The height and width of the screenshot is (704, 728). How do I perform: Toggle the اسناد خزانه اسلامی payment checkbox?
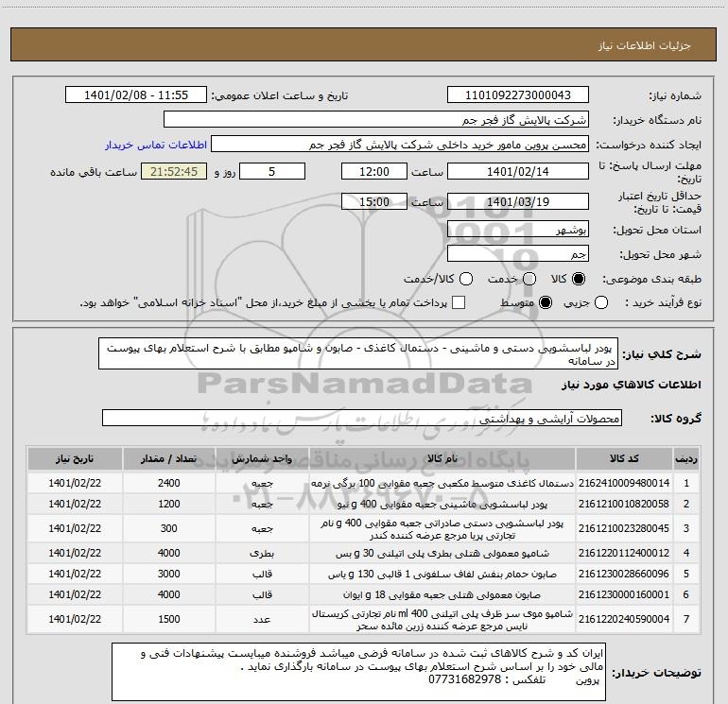tap(459, 302)
